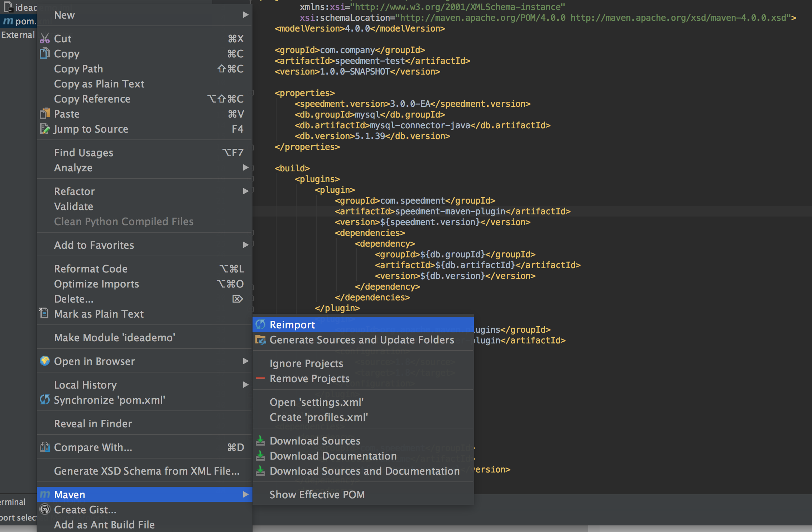Click the Copy documents icon
This screenshot has height=532, width=812.
45,53
